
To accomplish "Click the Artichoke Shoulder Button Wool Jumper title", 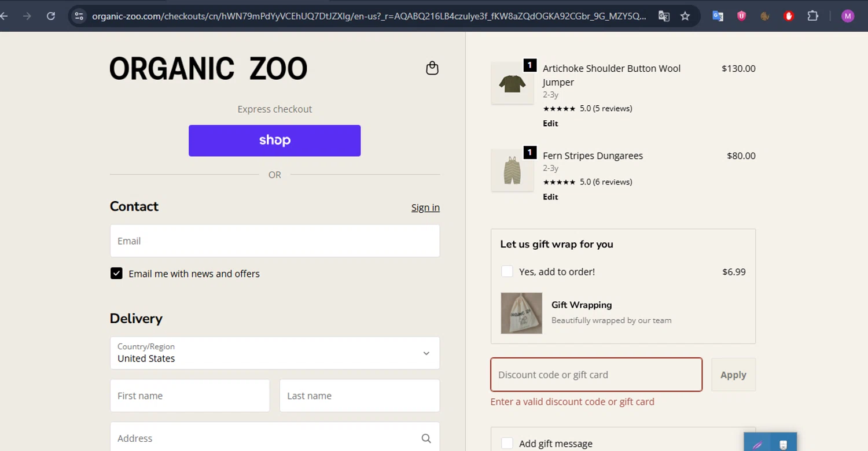I will [x=612, y=75].
